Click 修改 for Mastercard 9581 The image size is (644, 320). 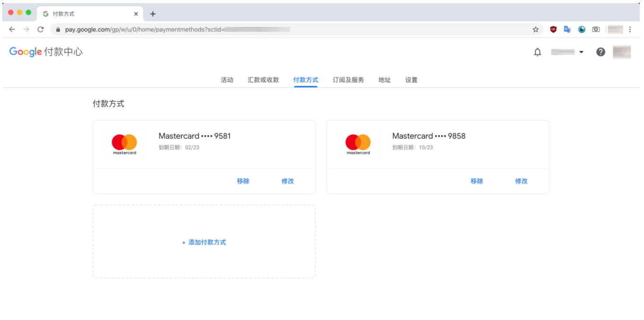(x=288, y=181)
